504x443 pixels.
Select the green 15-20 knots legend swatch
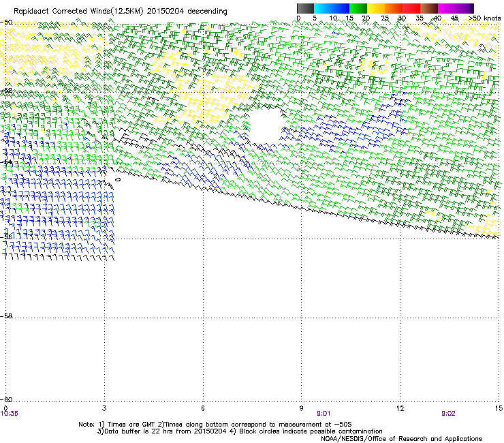358,8
